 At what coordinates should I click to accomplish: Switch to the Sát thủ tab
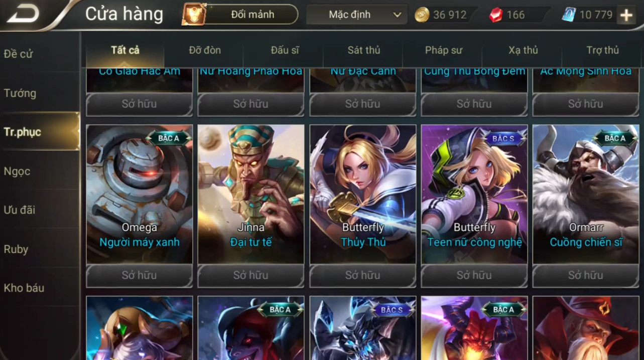363,50
